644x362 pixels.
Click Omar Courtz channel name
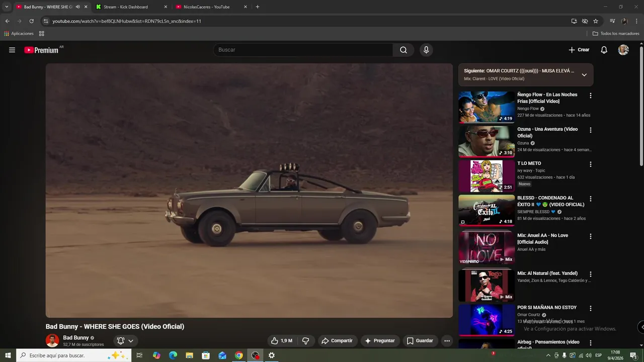click(x=529, y=315)
